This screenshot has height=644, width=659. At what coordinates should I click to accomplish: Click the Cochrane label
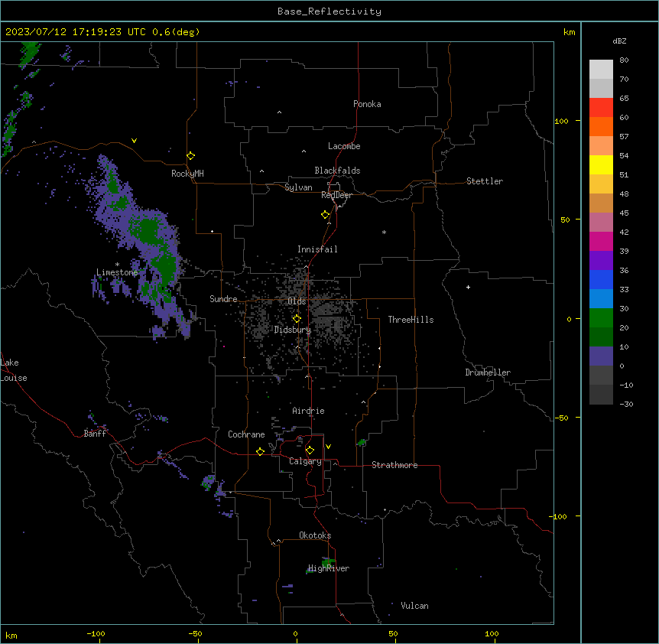click(246, 434)
